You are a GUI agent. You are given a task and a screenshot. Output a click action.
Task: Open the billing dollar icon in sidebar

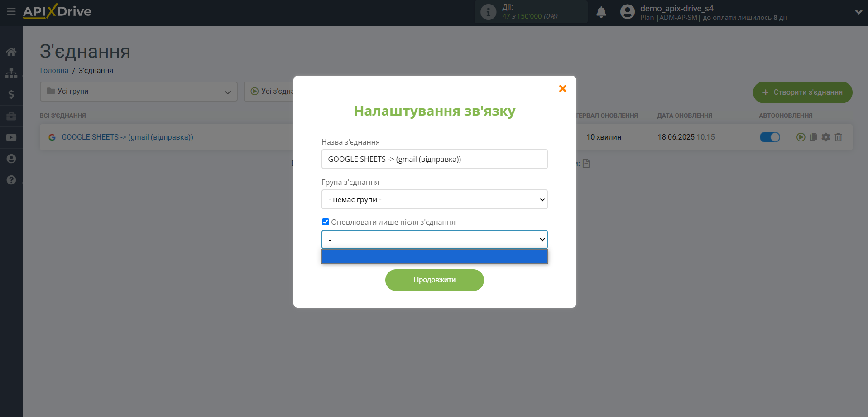11,94
